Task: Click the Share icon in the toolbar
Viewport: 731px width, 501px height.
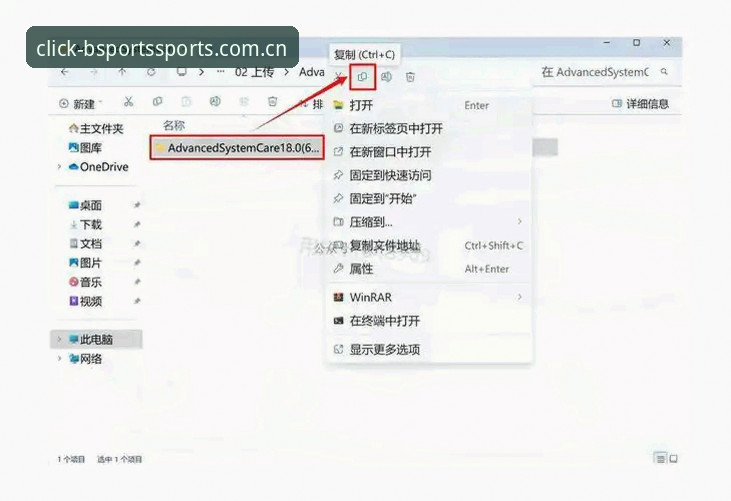Action: (244, 102)
